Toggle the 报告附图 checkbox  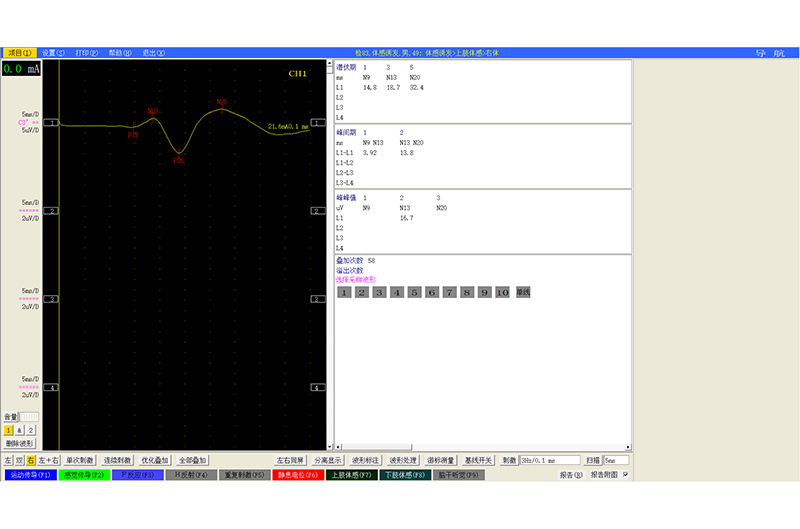point(626,475)
